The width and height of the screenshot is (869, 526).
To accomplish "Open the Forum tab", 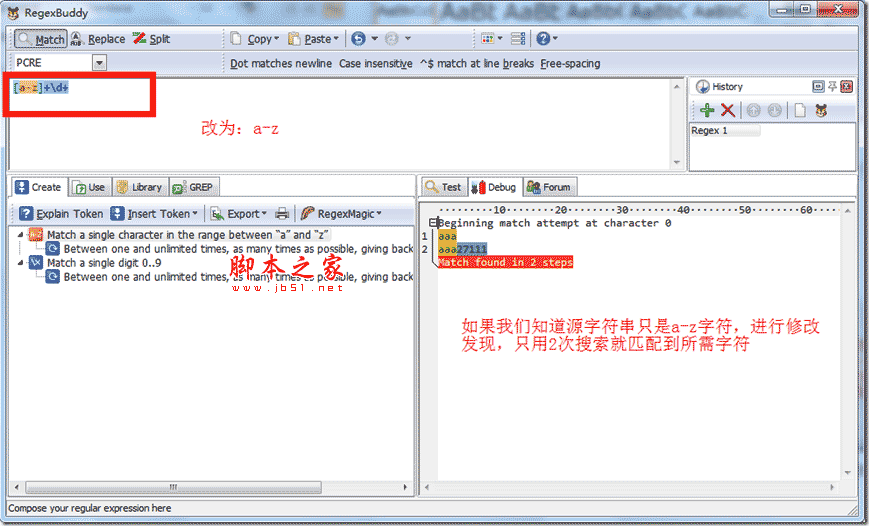I will (549, 187).
